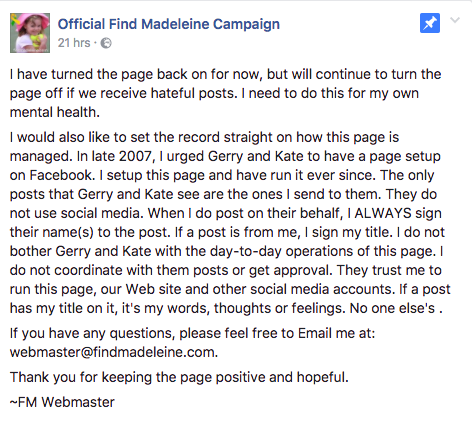Viewport: 472px width, 423px height.
Task: Open the Official Find Madeleine Campaign page link
Action: pyautogui.click(x=169, y=24)
